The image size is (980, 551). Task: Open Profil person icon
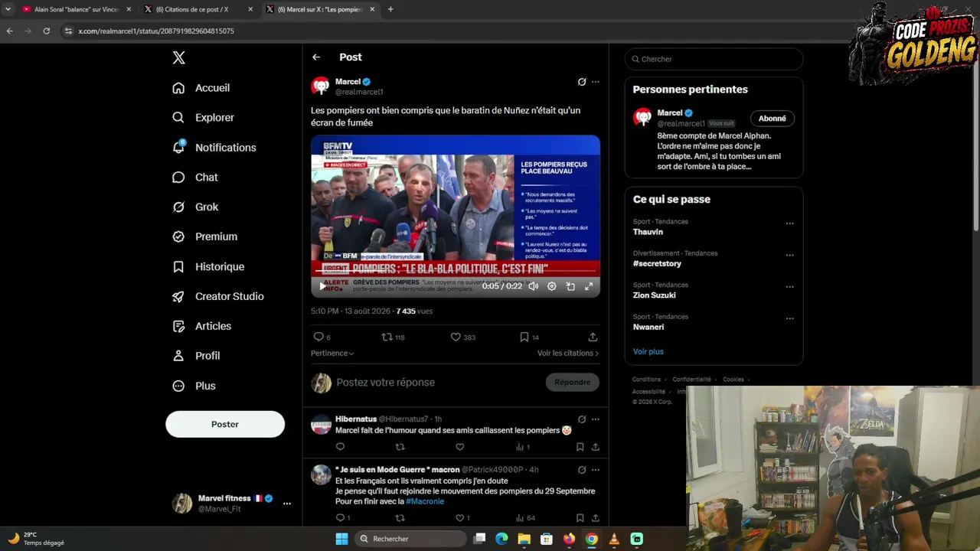[178, 356]
